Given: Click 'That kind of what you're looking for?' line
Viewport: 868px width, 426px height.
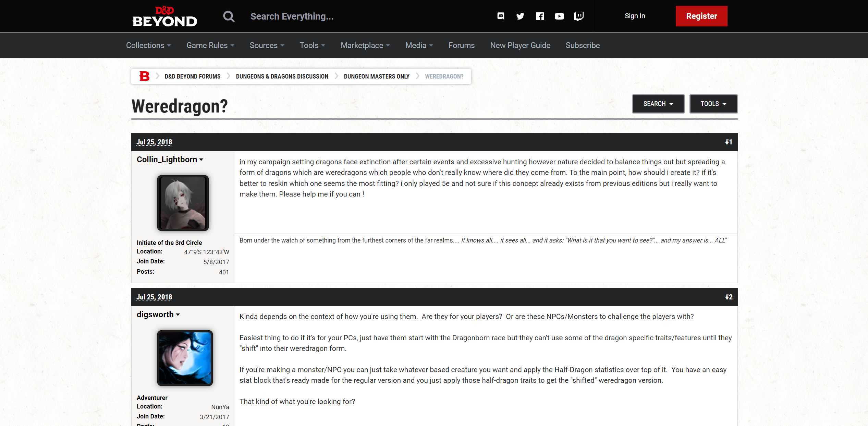Looking at the screenshot, I should (x=297, y=402).
